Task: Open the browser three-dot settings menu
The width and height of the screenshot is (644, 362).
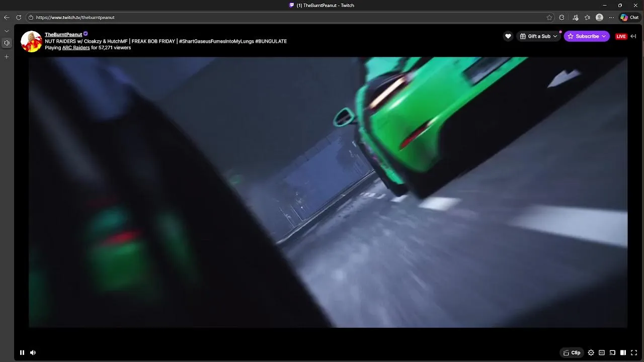Action: click(611, 17)
